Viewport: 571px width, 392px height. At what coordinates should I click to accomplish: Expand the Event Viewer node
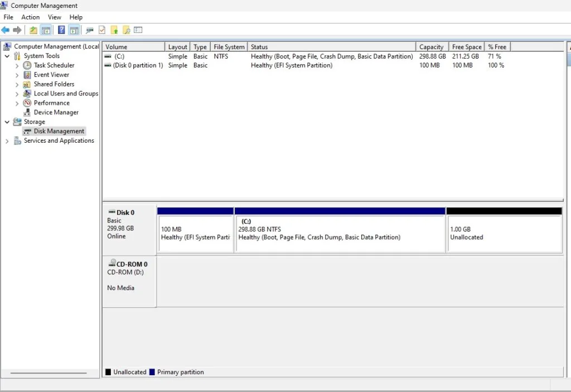click(x=17, y=75)
